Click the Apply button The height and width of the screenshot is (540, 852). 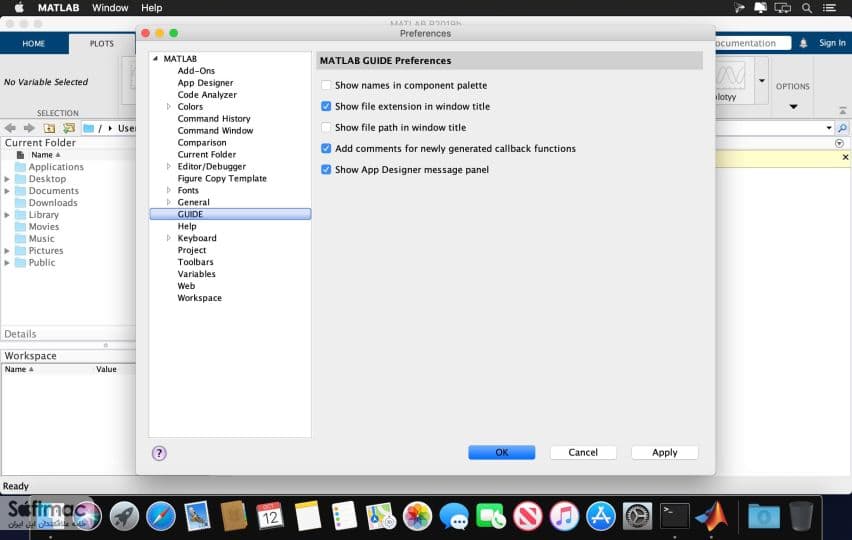[665, 453]
